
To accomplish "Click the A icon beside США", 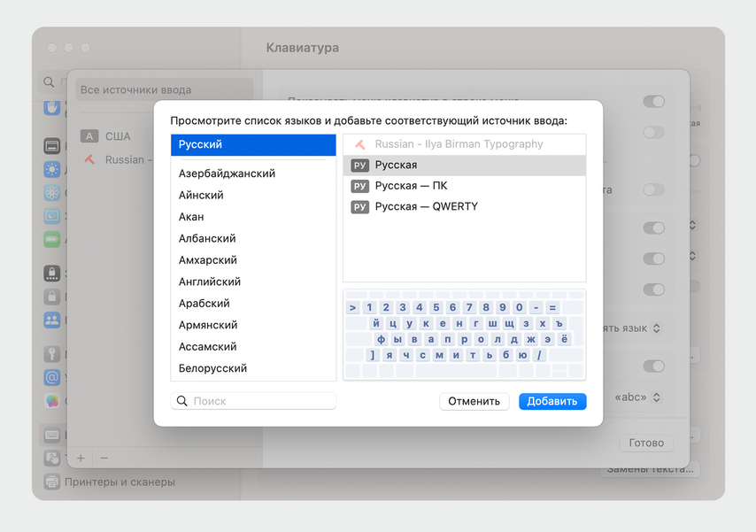I will click(x=89, y=136).
